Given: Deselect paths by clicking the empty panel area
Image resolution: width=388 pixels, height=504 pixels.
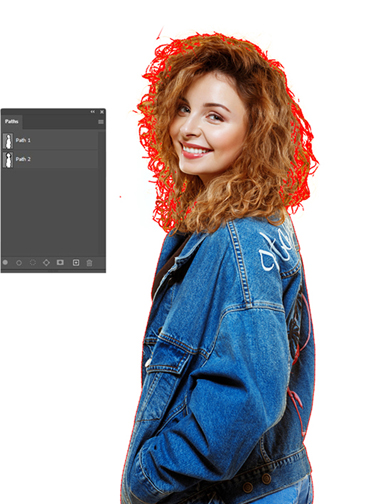Looking at the screenshot, I should (53, 212).
